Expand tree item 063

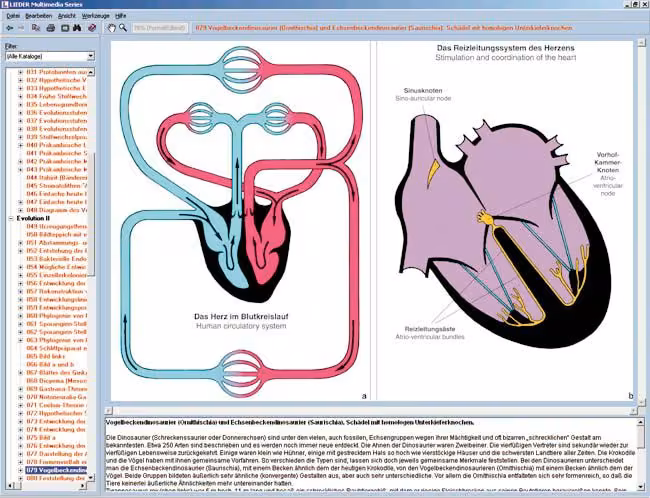[20, 340]
